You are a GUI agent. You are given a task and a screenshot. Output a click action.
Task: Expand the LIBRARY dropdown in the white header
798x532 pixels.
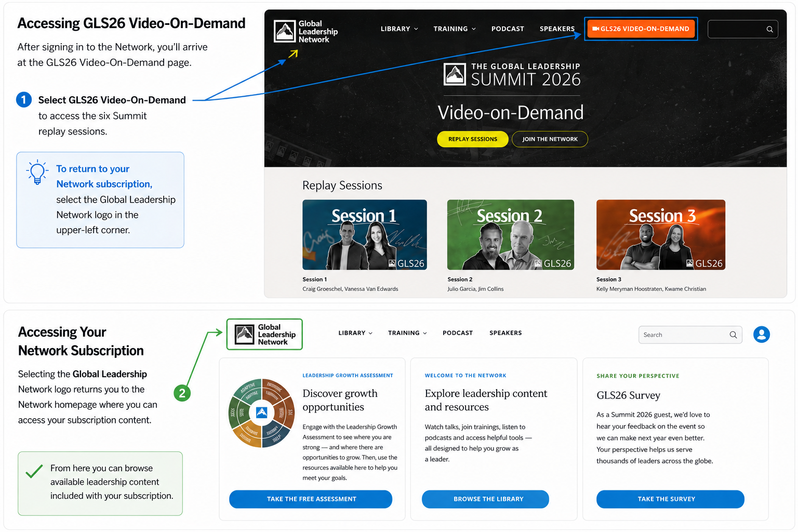[x=355, y=333]
